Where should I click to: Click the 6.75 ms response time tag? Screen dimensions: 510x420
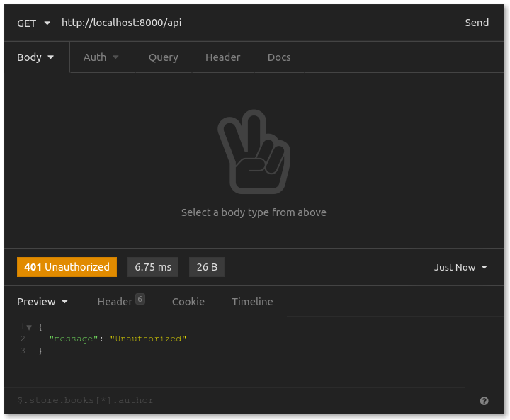[x=153, y=267]
